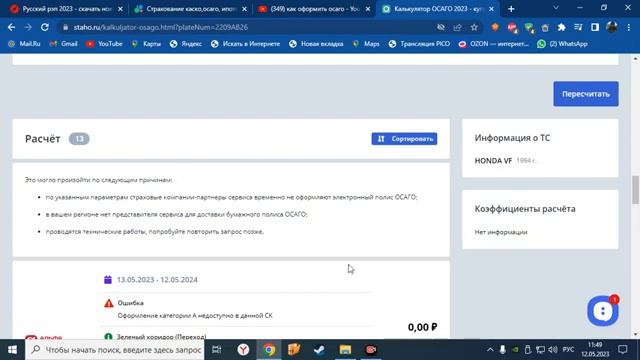Reload the staho.ru page
640x360 pixels.
pos(44,27)
